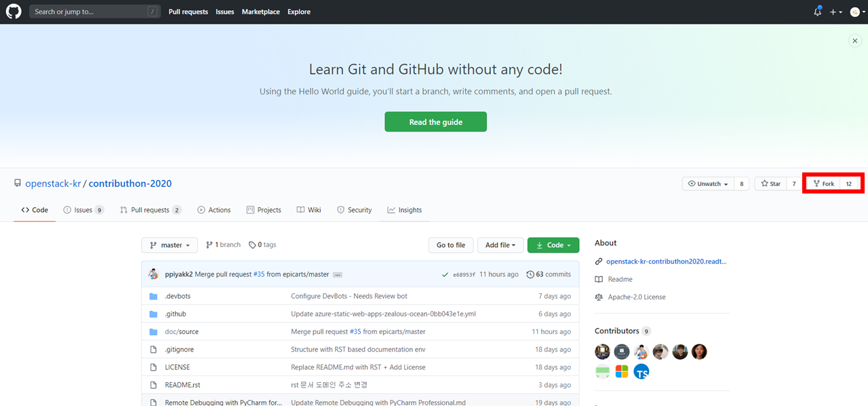This screenshot has width=868, height=406.
Task: Open commit Structure with RST based documentation env
Action: (x=359, y=349)
